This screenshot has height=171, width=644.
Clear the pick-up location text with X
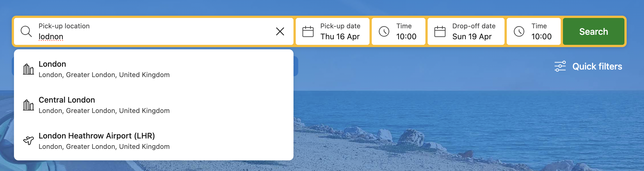(x=280, y=31)
